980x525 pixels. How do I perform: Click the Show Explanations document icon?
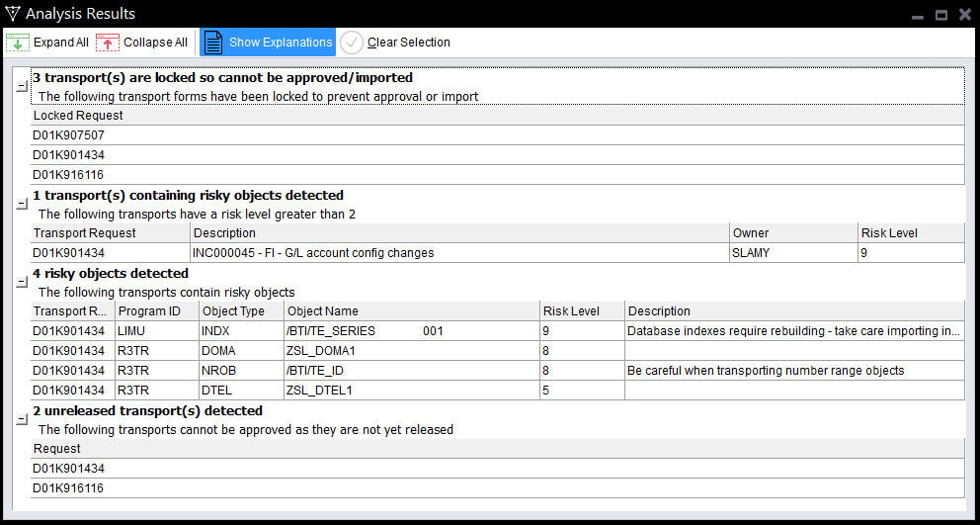tap(212, 43)
